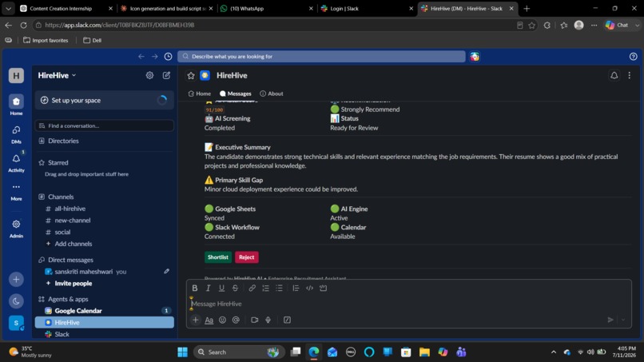Open File Explorer from taskbar
Viewport: 644px width, 362px height.
coord(424,352)
